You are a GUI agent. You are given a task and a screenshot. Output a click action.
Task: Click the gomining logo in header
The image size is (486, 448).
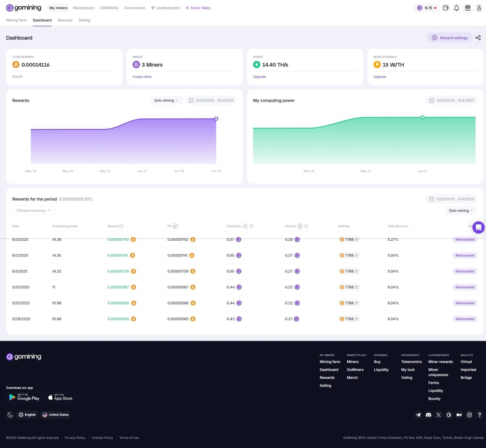(x=24, y=8)
